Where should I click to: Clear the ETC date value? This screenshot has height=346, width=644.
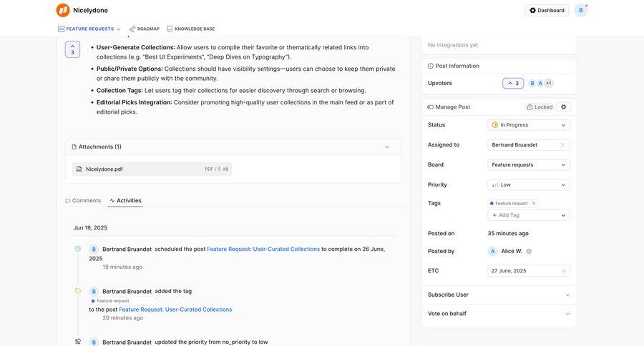point(564,271)
